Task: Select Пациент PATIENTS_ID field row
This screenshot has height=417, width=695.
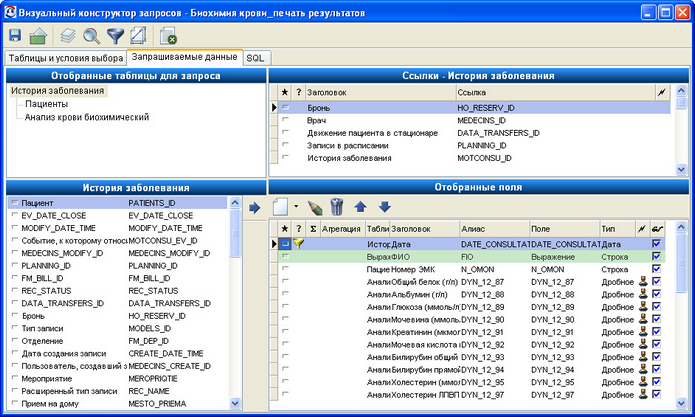Action: (117, 203)
